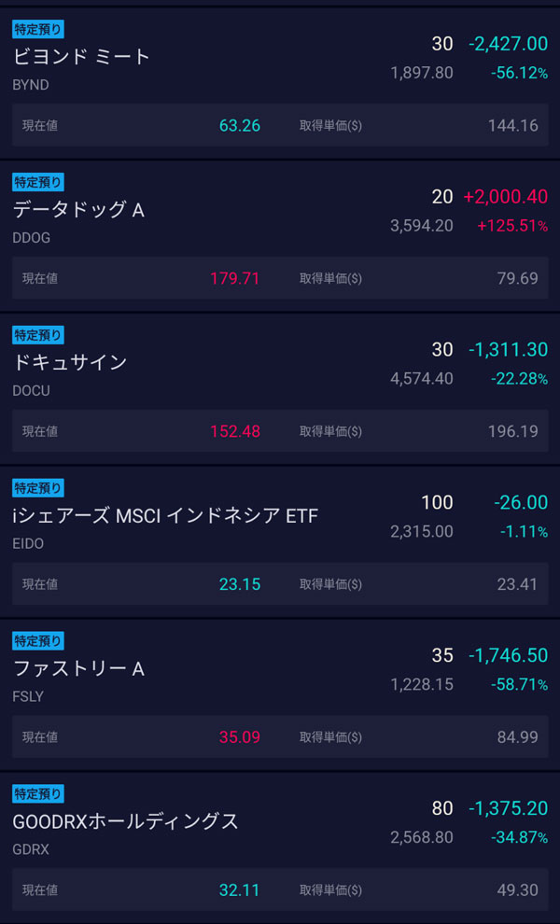The width and height of the screenshot is (560, 924).
Task: Tap the 特定預り badge on GOODRX card
Action: click(x=38, y=794)
